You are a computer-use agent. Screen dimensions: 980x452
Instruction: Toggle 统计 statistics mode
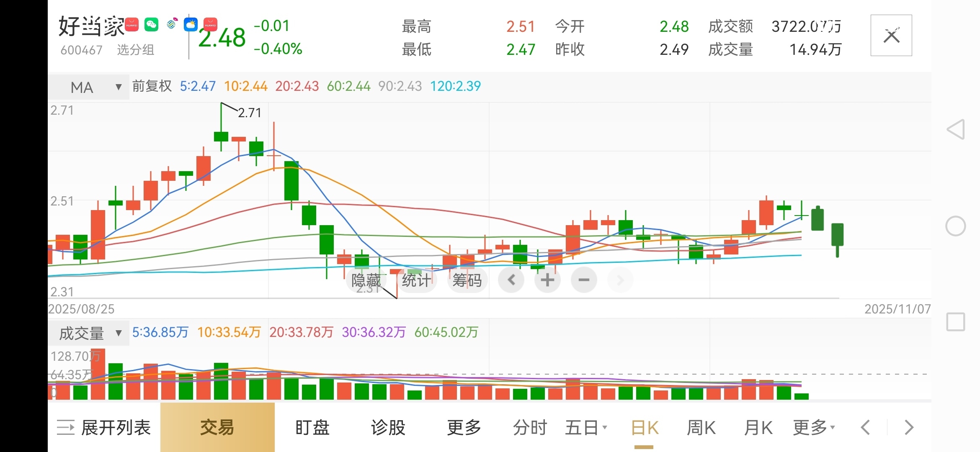point(416,280)
